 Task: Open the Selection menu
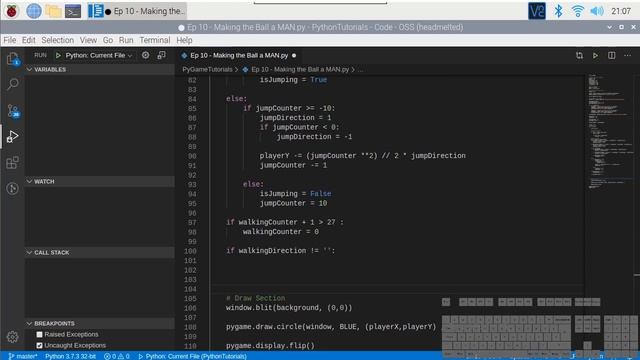coord(58,40)
